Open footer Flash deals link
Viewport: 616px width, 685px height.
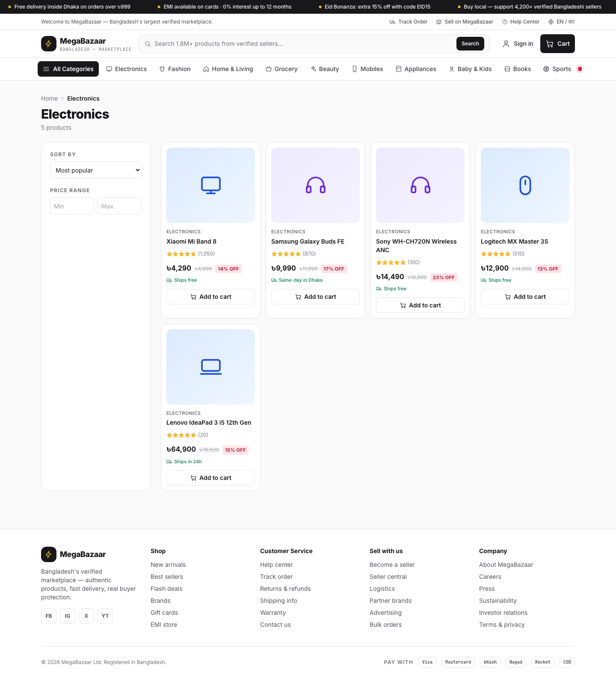tap(166, 589)
